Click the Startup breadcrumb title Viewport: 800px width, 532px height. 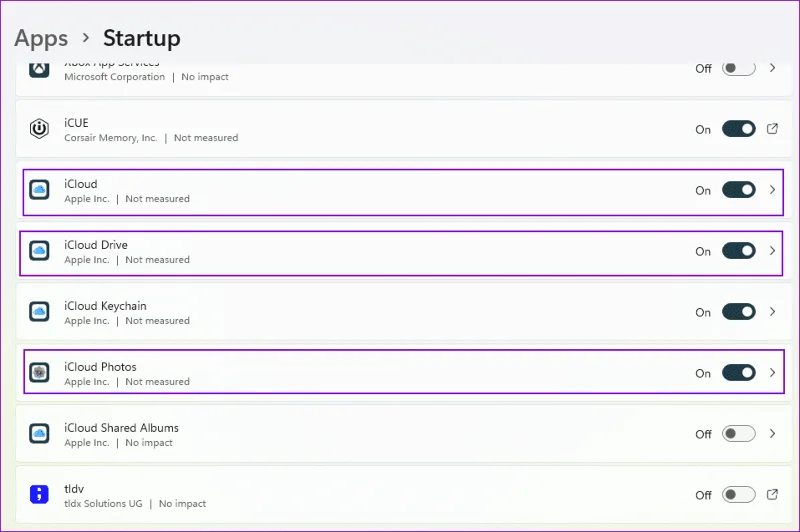click(x=142, y=39)
